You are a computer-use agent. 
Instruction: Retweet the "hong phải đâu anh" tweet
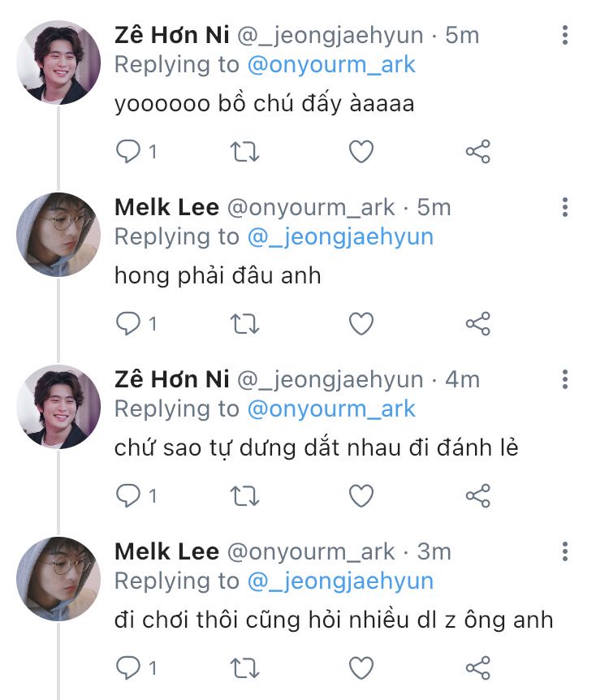(245, 323)
